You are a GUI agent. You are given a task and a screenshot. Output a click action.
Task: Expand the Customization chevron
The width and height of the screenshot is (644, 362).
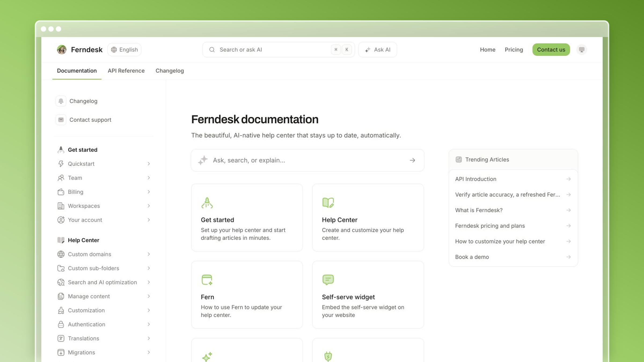pos(149,310)
